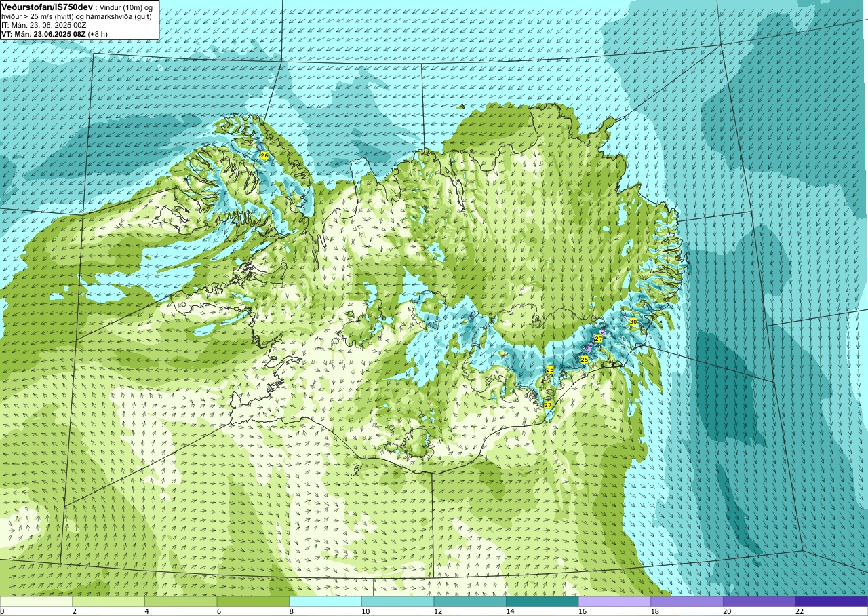This screenshot has width=868, height=616.
Task: Click the yellow gust marker labeled 30
Action: pyautogui.click(x=633, y=322)
